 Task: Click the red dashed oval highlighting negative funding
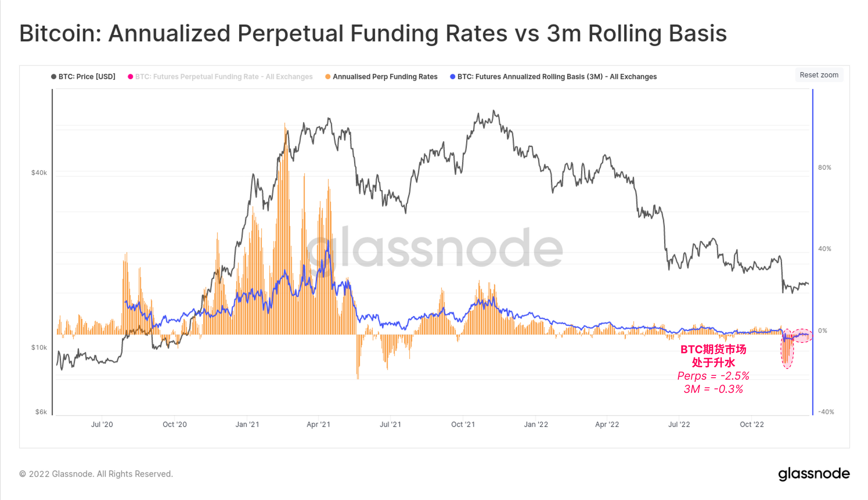click(787, 349)
